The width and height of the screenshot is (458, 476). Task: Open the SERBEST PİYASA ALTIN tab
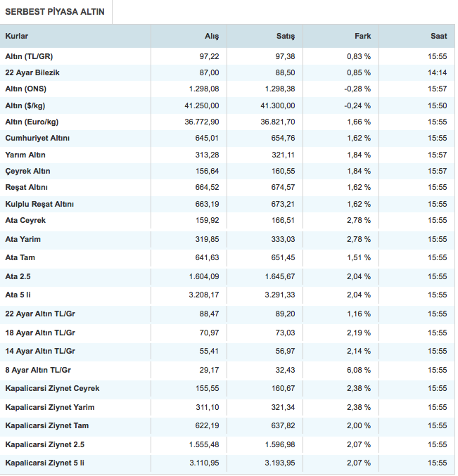pos(55,12)
